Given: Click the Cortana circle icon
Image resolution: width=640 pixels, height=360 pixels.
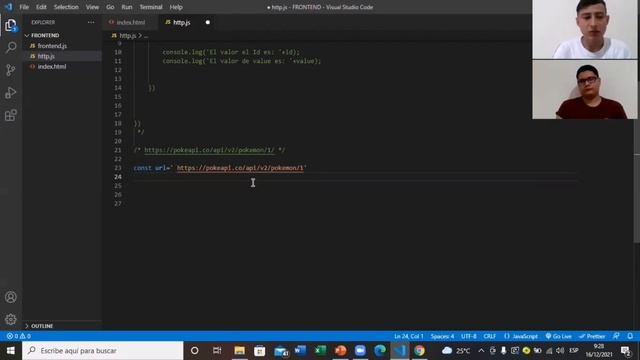Looking at the screenshot, I should (x=195, y=351).
